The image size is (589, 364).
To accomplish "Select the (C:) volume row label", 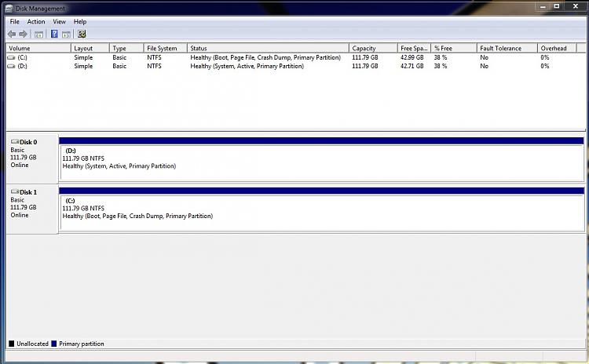I will pyautogui.click(x=22, y=57).
